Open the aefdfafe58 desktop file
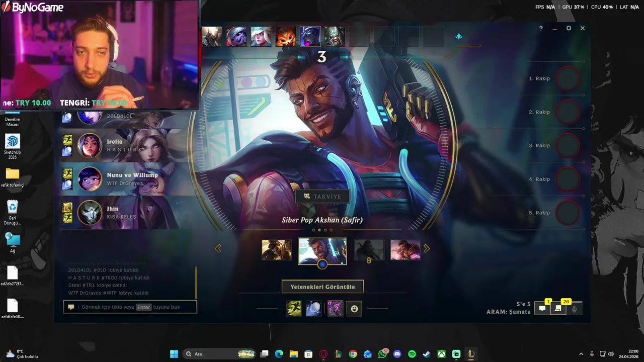644x362 pixels. [13, 309]
